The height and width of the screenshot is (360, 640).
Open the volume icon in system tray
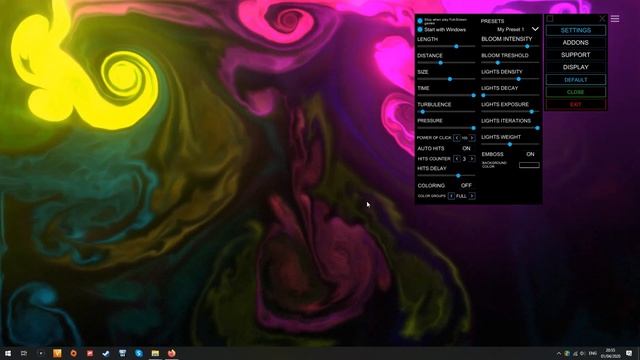point(582,353)
